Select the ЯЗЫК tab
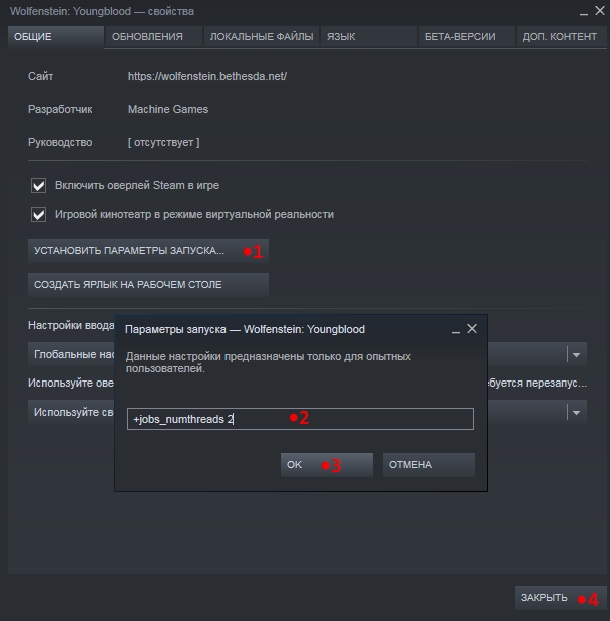This screenshot has height=621, width=610. 340,37
